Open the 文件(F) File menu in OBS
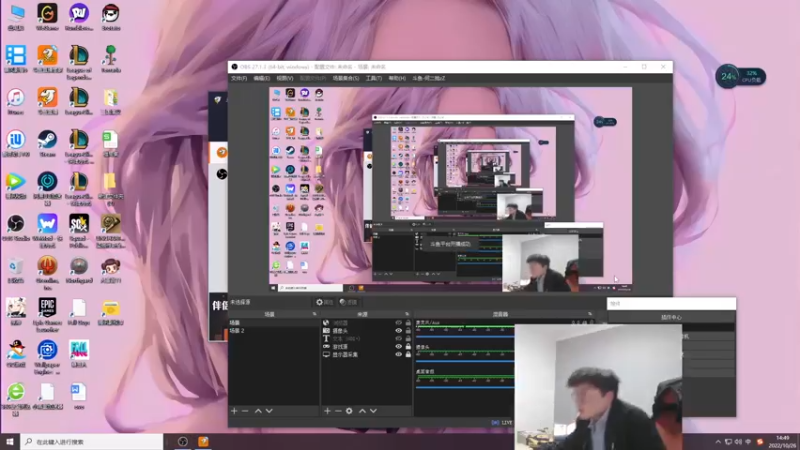This screenshot has height=450, width=800. (x=239, y=79)
